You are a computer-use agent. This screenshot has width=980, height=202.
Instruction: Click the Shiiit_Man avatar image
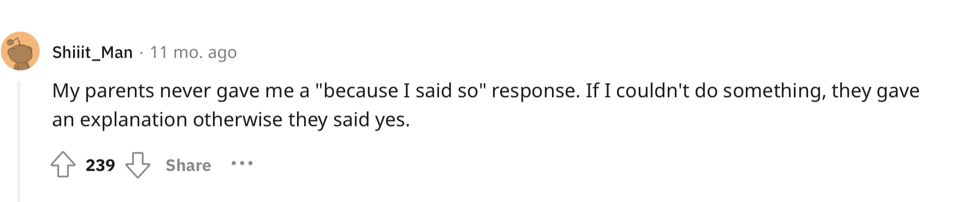(20, 51)
